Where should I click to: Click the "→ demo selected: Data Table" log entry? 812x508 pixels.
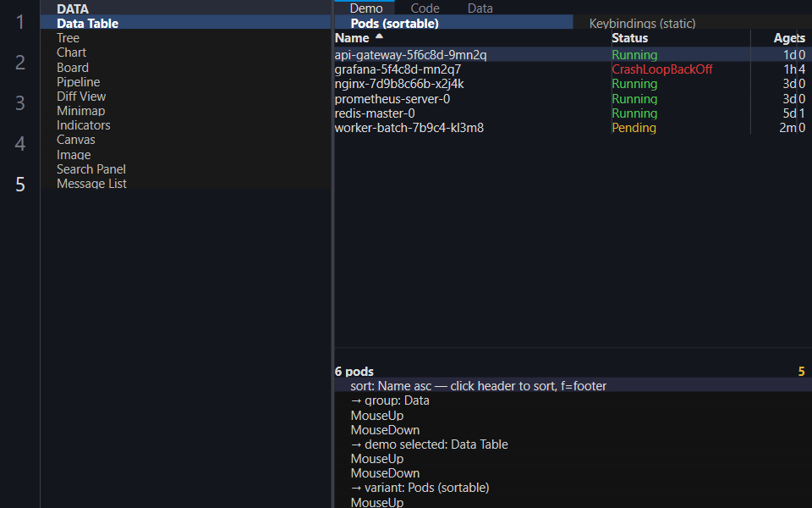430,444
